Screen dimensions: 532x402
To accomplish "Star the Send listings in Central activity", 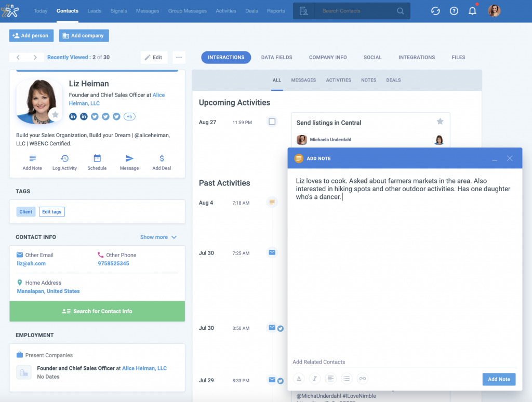I will 440,120.
